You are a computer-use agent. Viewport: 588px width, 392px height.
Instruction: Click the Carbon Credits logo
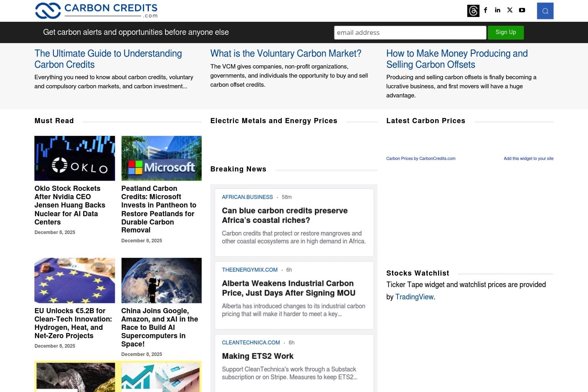point(96,11)
